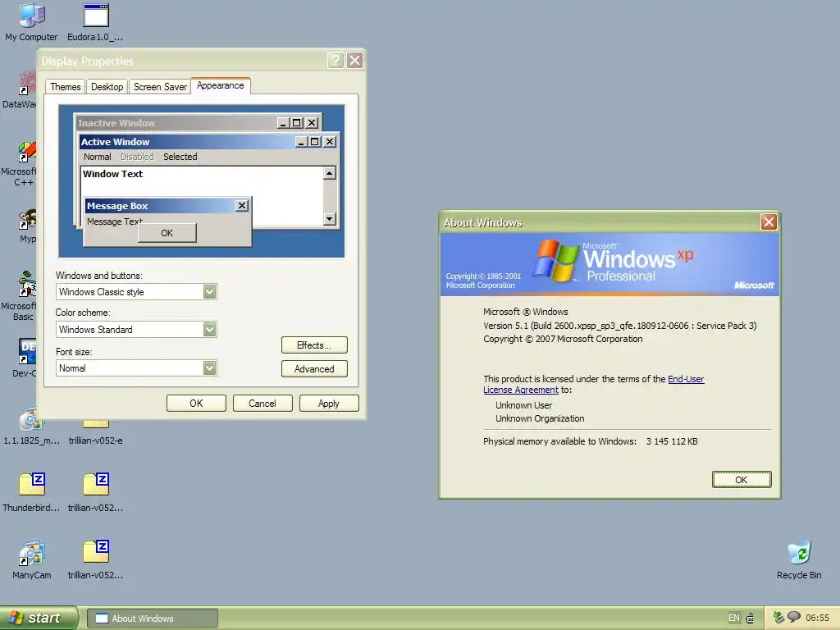Switch to the Screen Saver tab

coord(160,87)
